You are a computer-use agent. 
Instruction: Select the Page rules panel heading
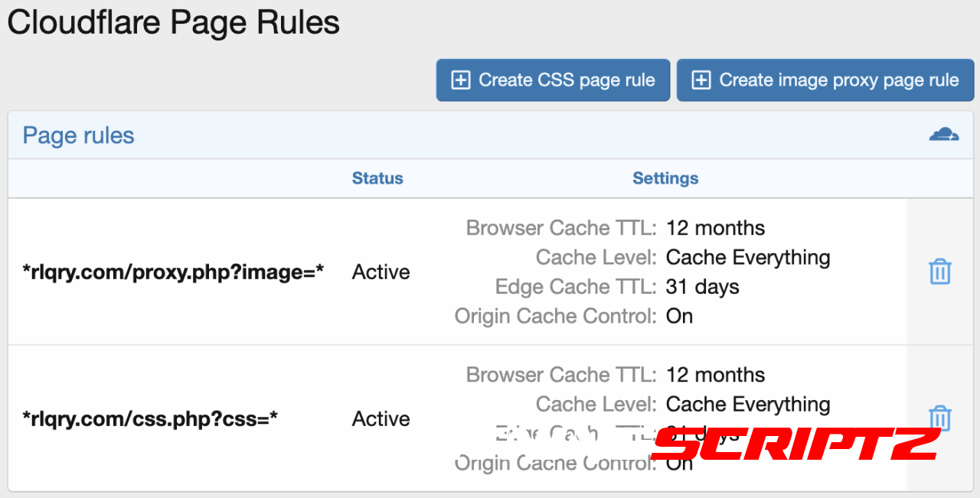coord(78,135)
